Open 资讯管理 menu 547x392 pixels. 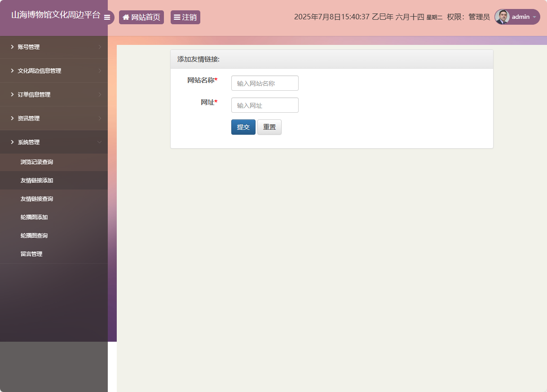click(x=54, y=118)
